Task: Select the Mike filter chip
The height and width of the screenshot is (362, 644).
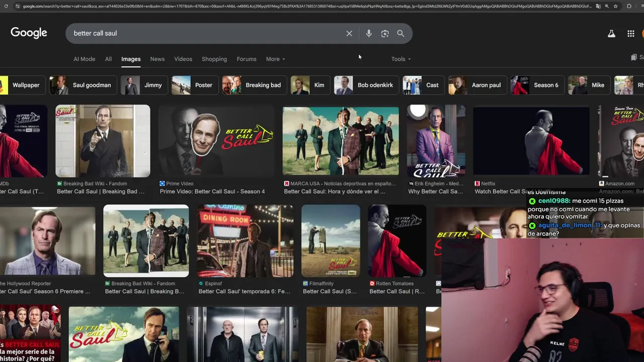Action: [589, 85]
